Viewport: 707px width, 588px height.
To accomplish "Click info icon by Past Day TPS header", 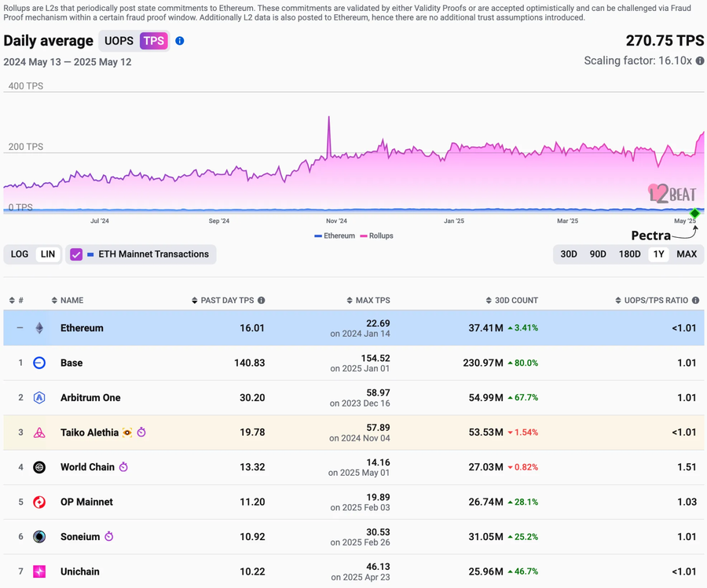I will (261, 300).
